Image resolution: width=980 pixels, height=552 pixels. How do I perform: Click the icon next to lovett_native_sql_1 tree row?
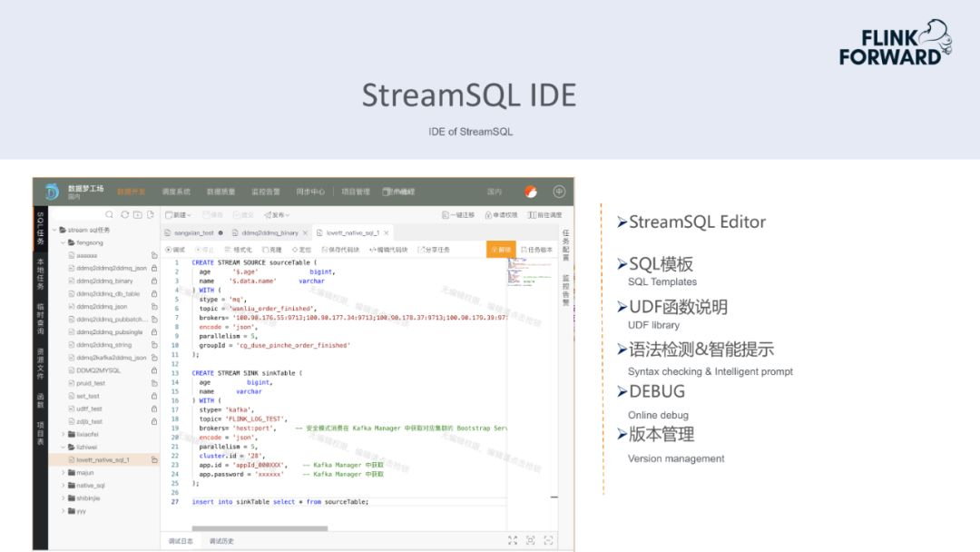point(153,459)
